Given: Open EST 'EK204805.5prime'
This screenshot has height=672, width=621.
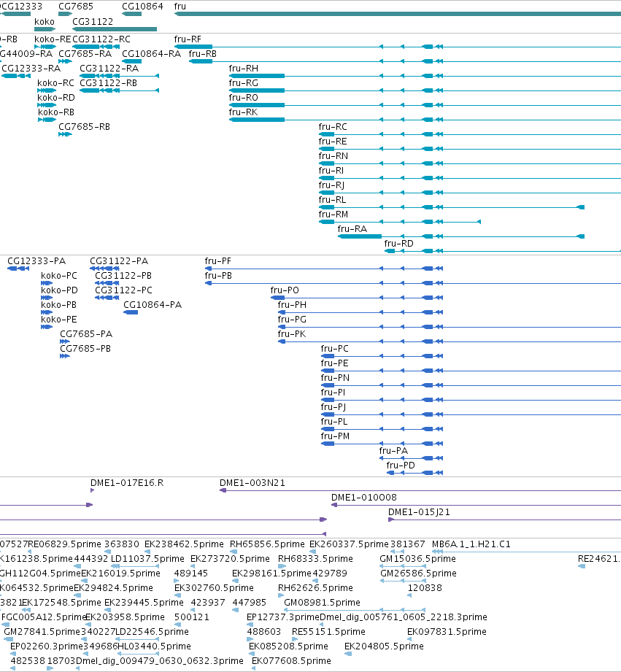Looking at the screenshot, I should pyautogui.click(x=384, y=646).
